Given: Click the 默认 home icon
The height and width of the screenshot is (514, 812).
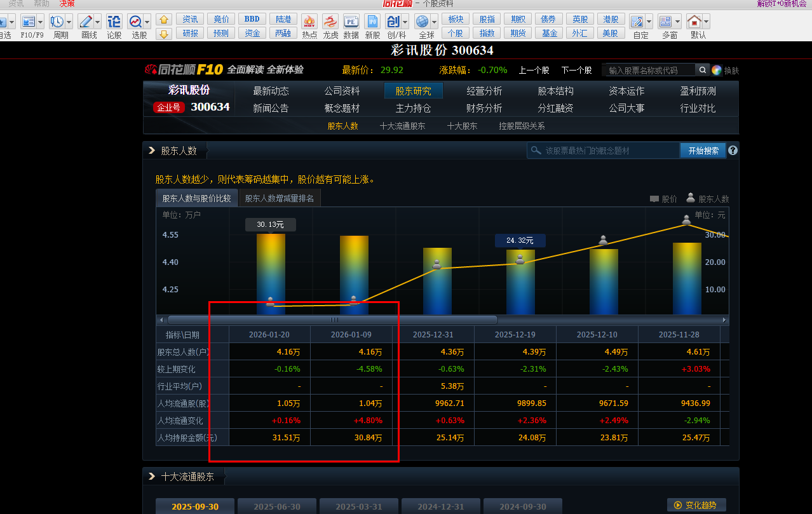Looking at the screenshot, I should (694, 22).
